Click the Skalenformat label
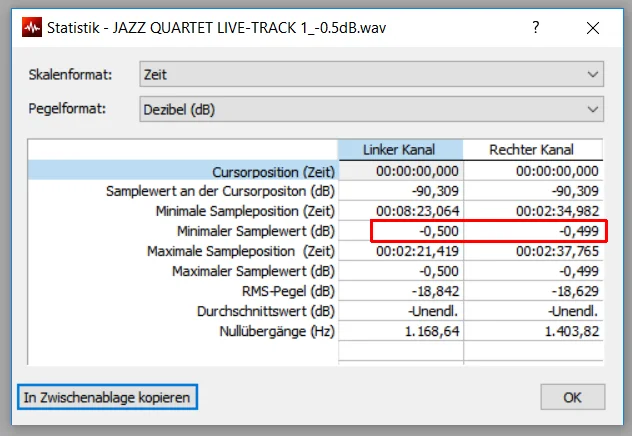The width and height of the screenshot is (632, 436). coord(70,75)
